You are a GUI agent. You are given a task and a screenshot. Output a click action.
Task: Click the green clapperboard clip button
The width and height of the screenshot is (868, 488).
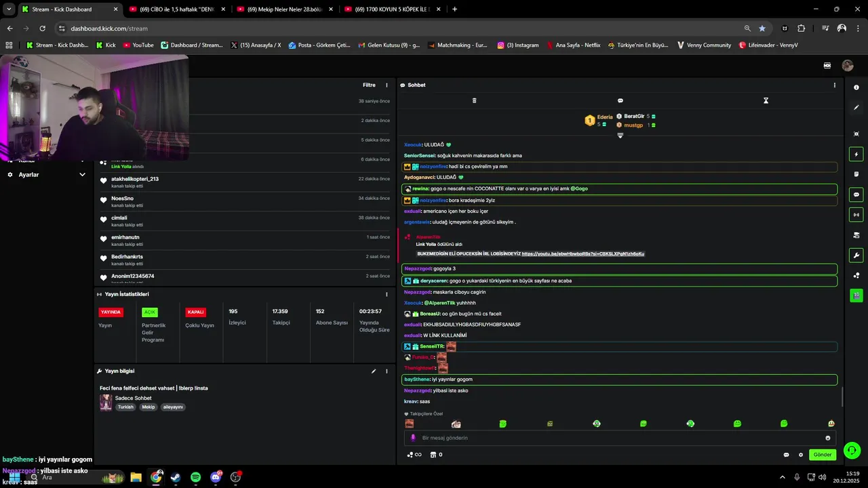[x=856, y=296]
